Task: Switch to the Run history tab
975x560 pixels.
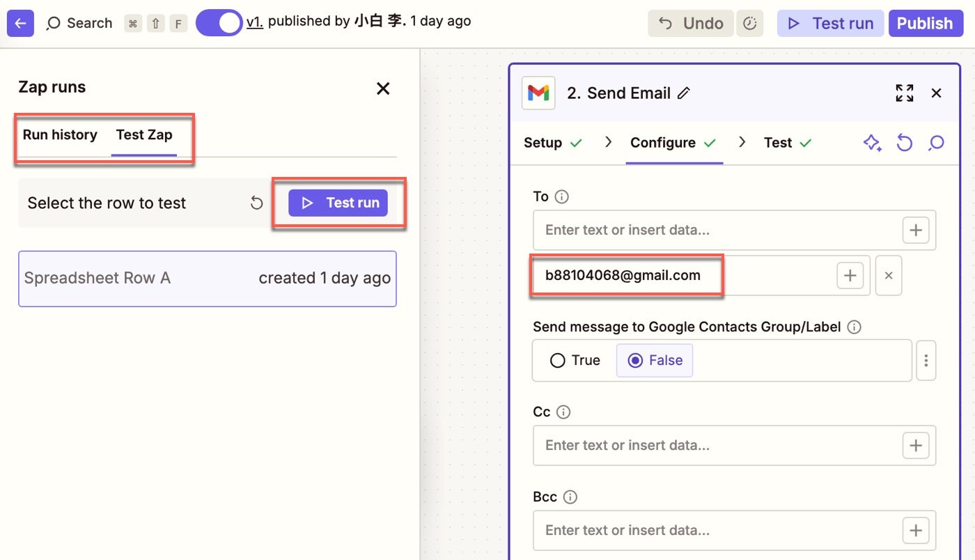Action: coord(60,135)
